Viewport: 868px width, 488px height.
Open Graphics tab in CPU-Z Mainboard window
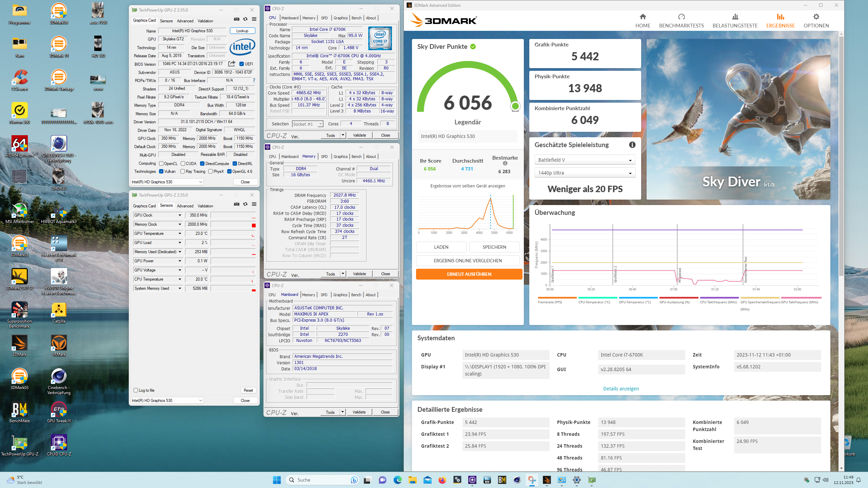(340, 295)
